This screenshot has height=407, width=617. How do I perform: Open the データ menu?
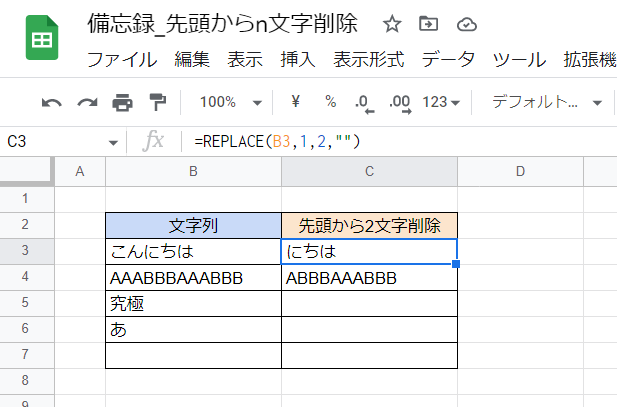pos(448,60)
